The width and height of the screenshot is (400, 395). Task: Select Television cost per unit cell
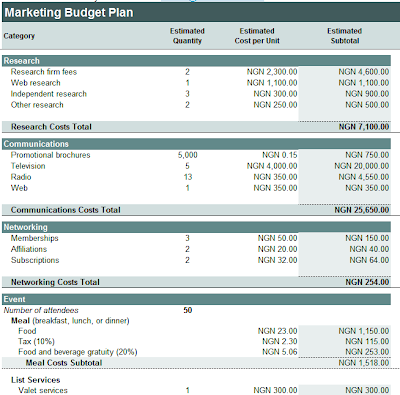coord(272,166)
